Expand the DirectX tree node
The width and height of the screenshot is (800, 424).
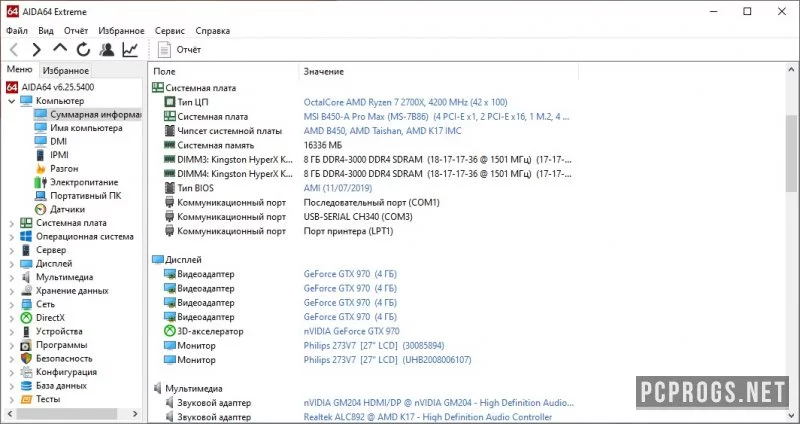point(12,318)
